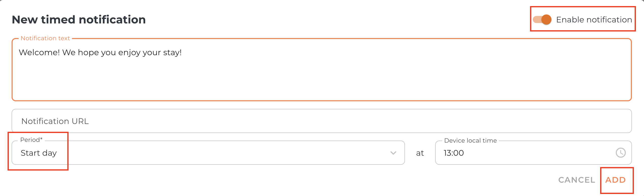Click the "Notification text" field label
644x196 pixels.
(x=45, y=38)
